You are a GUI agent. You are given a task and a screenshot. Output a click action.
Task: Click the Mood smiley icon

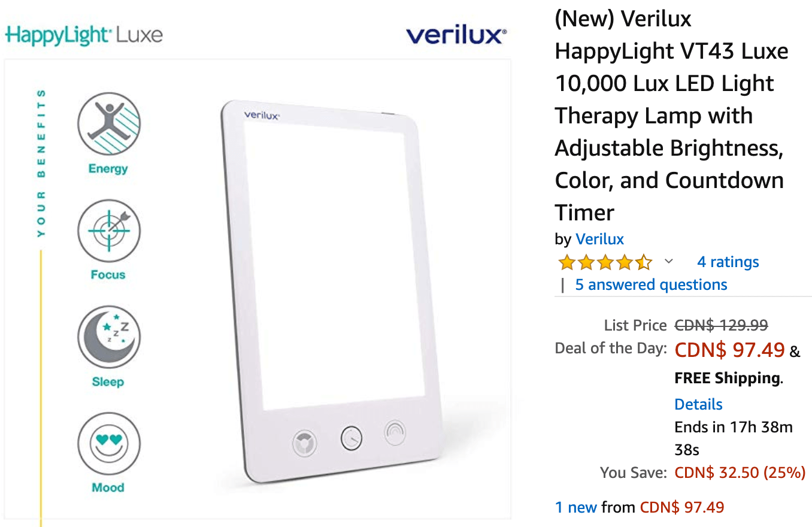click(x=108, y=444)
